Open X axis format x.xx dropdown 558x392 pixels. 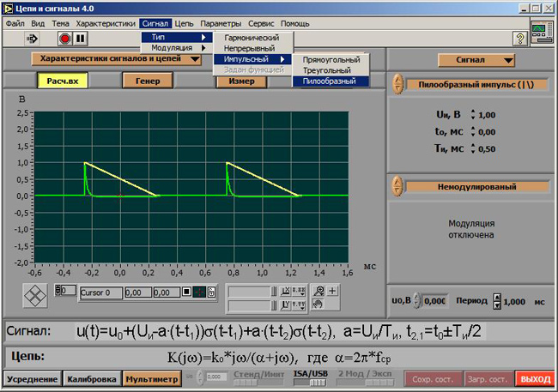pyautogui.click(x=298, y=292)
